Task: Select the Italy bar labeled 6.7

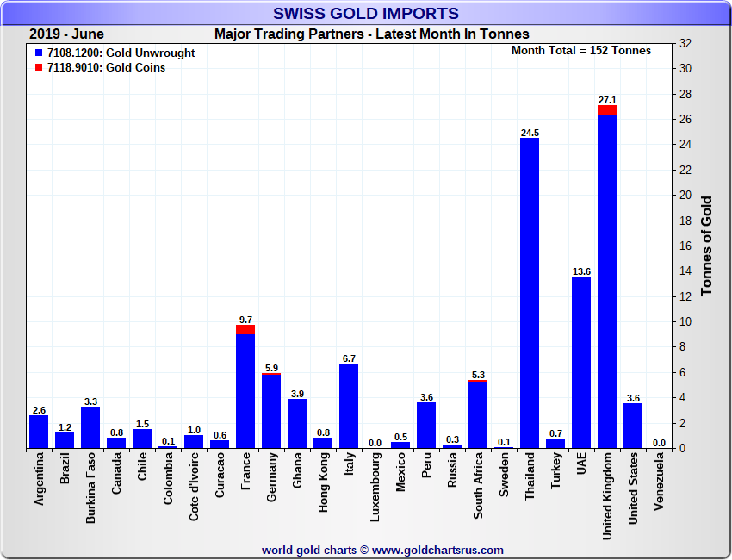Action: point(349,406)
